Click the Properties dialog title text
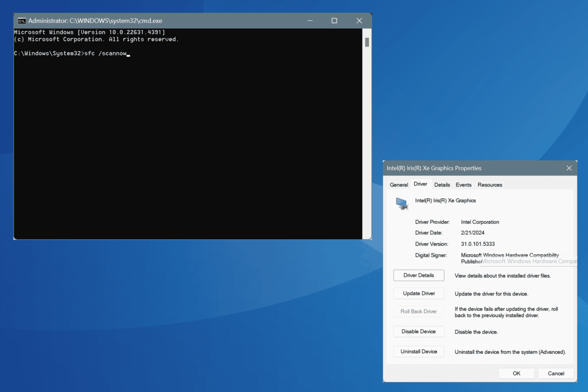The height and width of the screenshot is (392, 588). coord(434,168)
